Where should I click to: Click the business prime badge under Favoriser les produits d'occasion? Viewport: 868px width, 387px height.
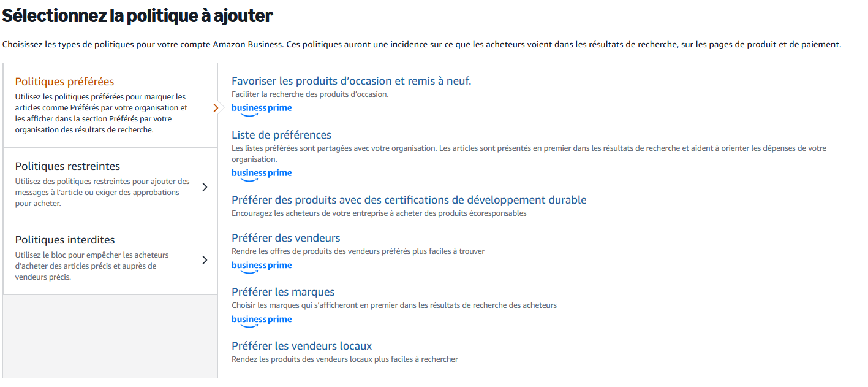[262, 107]
